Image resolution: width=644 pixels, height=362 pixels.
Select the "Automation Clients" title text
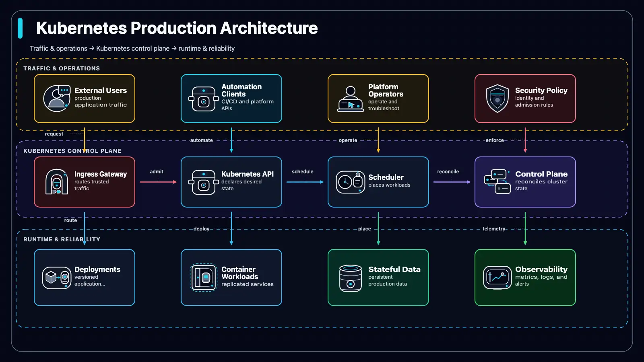(242, 90)
